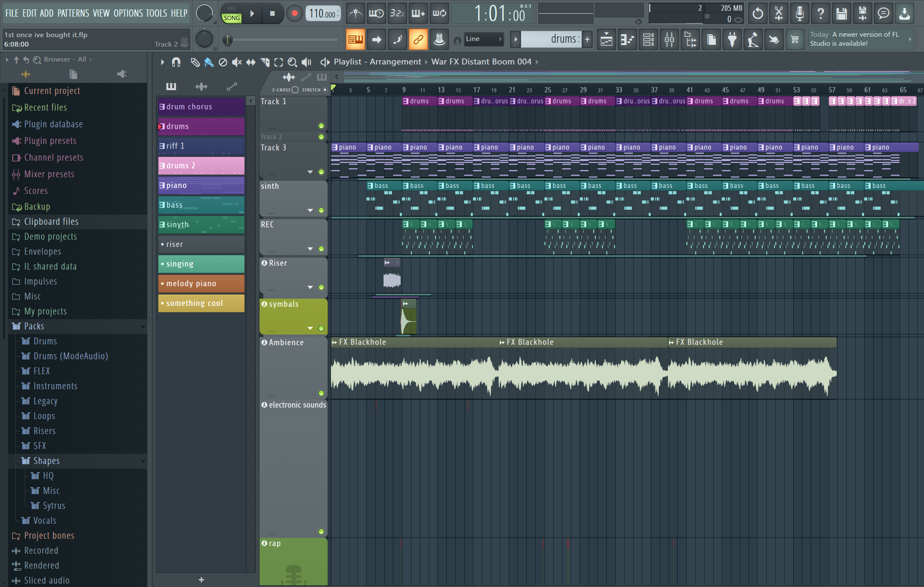This screenshot has height=587, width=924.
Task: Click the export download icon
Action: [904, 14]
